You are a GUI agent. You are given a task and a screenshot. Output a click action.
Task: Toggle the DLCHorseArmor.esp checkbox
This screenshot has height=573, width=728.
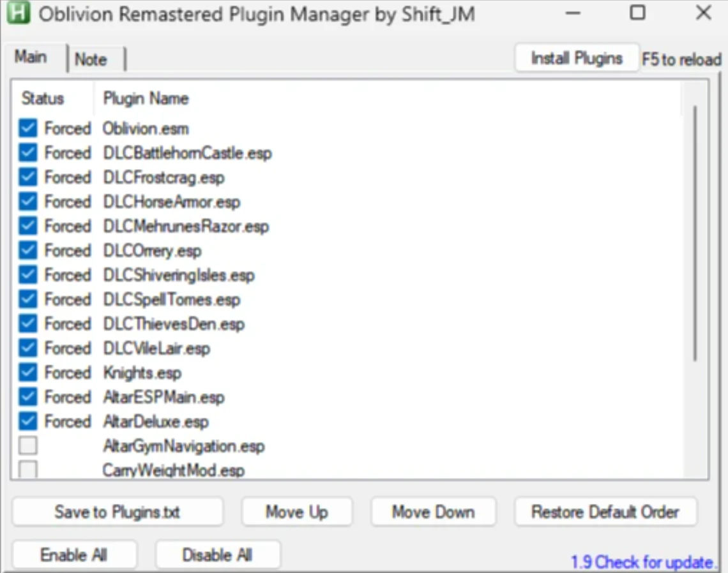tap(27, 201)
